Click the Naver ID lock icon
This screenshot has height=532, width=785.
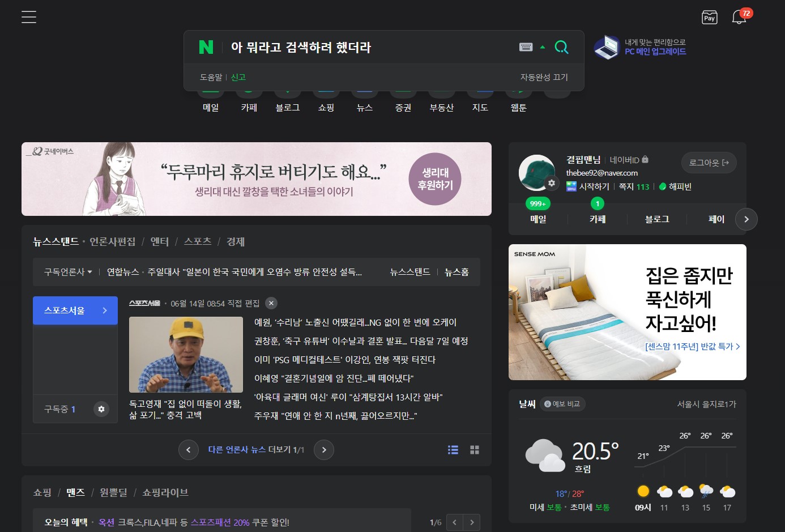pos(645,160)
